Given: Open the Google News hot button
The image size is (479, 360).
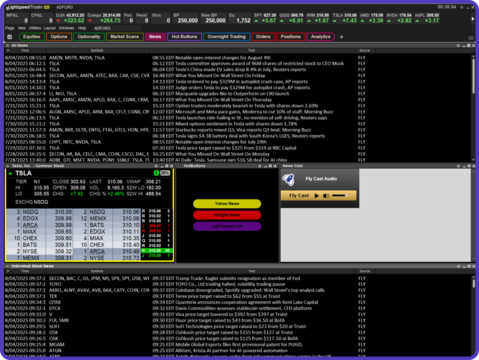Looking at the screenshot, I should pyautogui.click(x=227, y=215).
